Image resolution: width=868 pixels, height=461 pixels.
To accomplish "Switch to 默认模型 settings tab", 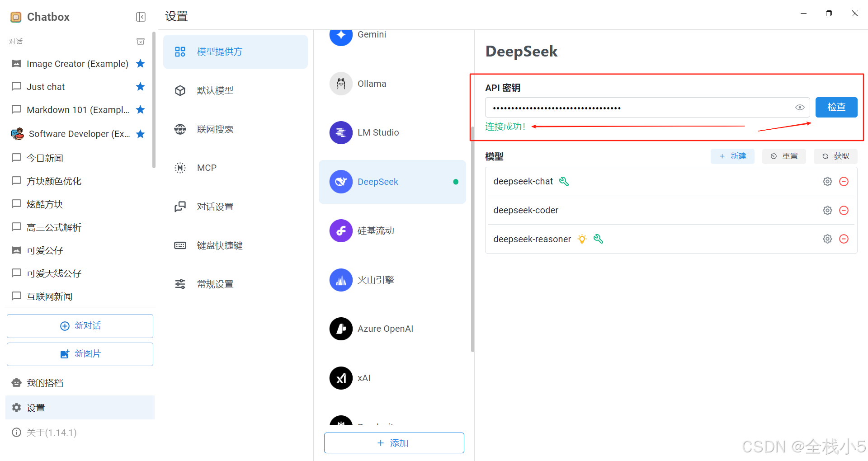I will tap(236, 90).
